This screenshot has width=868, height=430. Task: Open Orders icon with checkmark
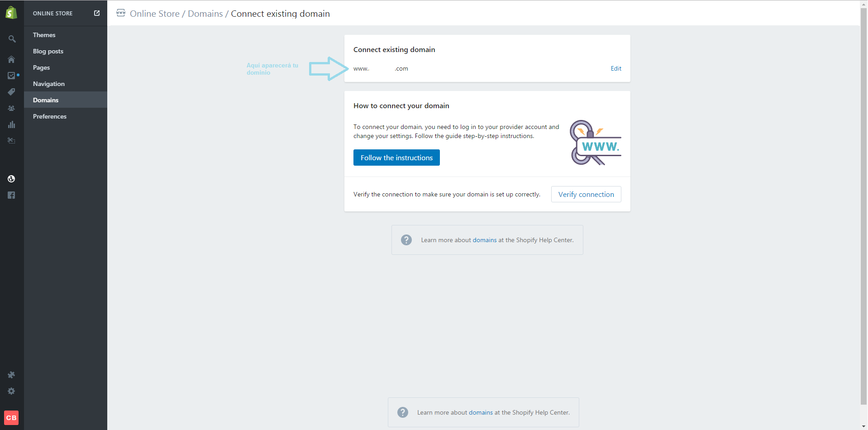click(x=11, y=76)
